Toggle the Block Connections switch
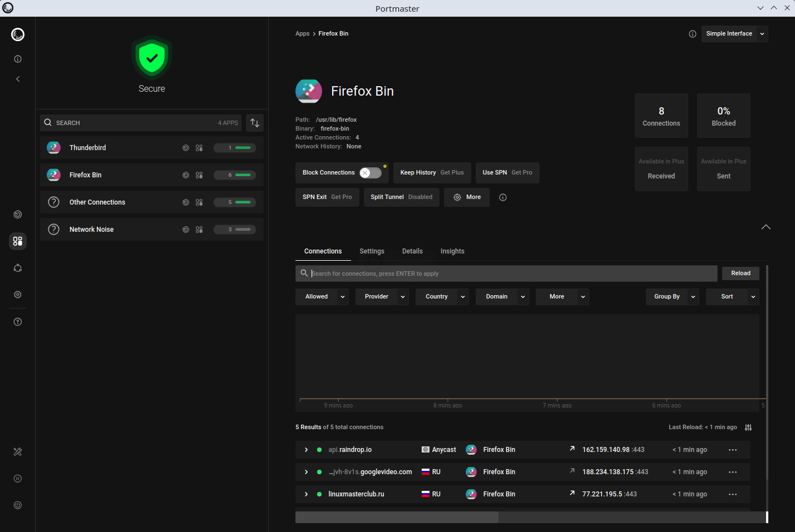795x532 pixels. click(371, 173)
